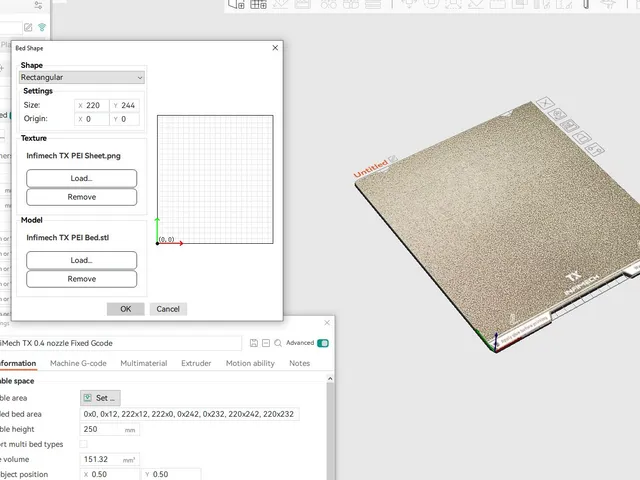Click the object position X 0.50 field
Viewport: 640px width, 480px height.
pos(109,474)
